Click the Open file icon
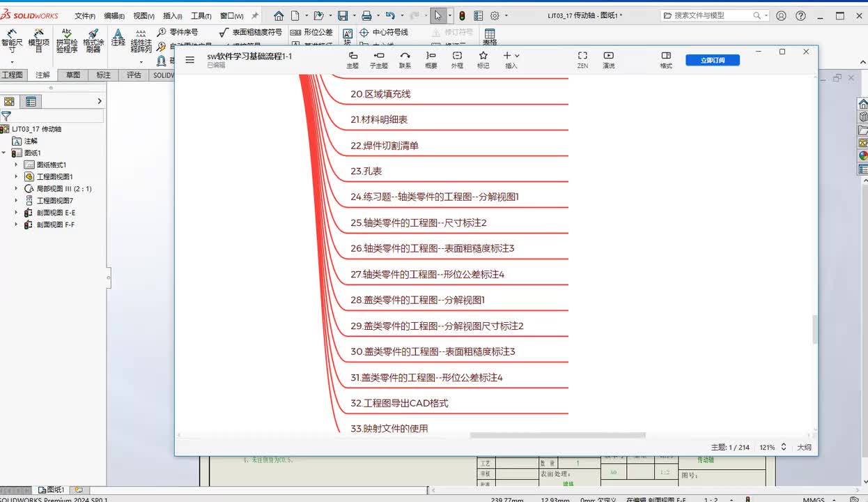 [318, 15]
